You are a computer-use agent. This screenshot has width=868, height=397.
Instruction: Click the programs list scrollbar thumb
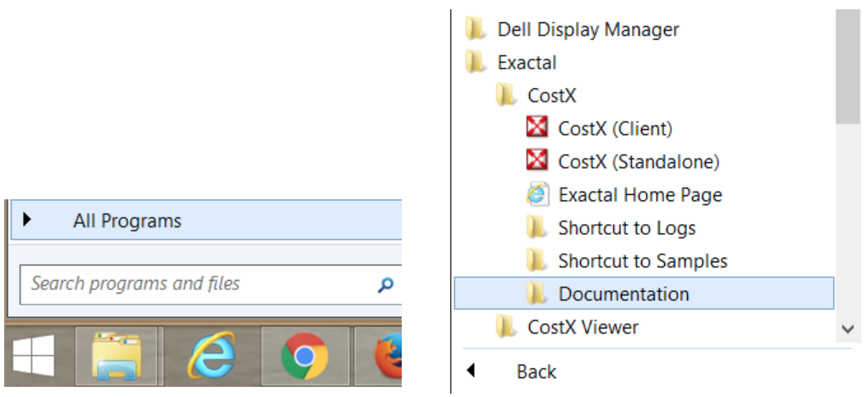point(848,66)
